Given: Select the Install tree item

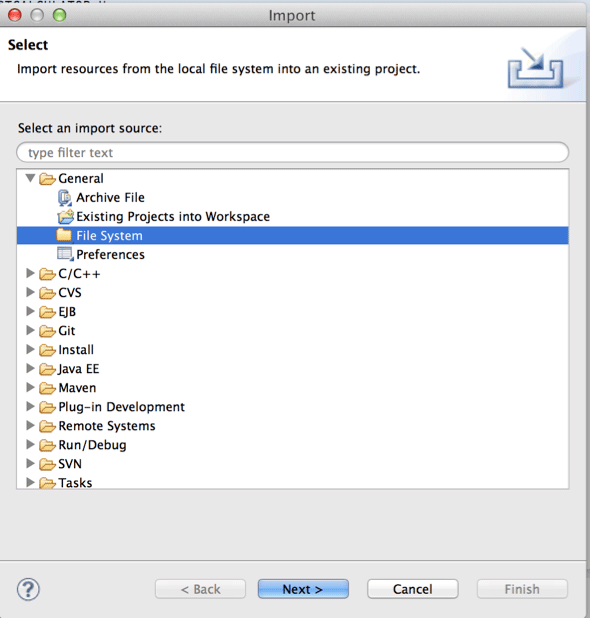Looking at the screenshot, I should [x=76, y=350].
